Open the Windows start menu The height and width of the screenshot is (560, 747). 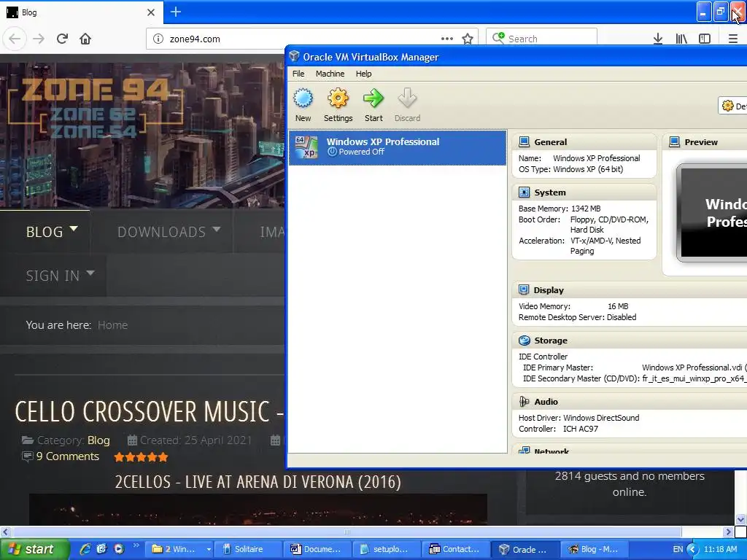click(x=34, y=549)
